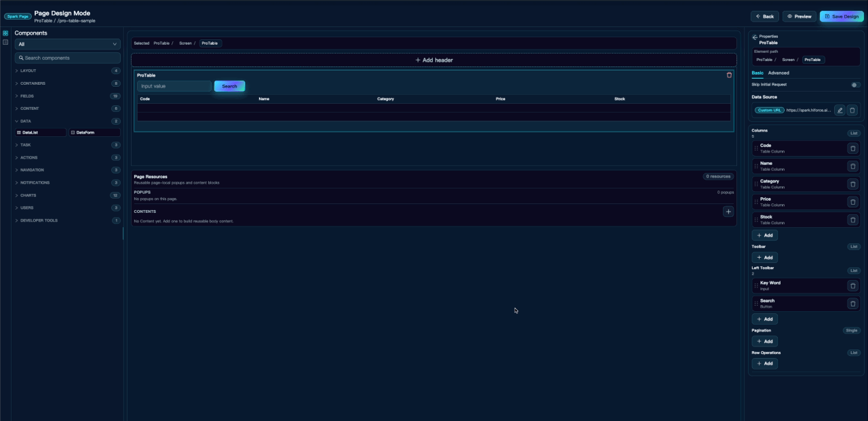Click the Spark Page badge

(18, 16)
